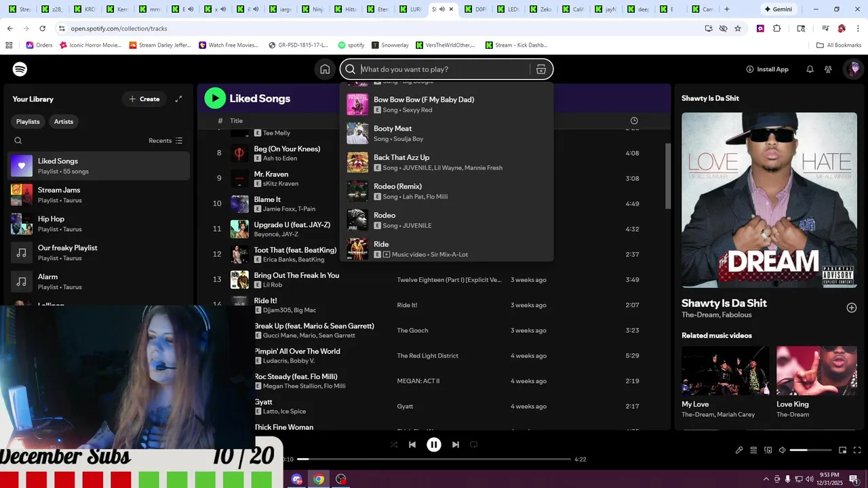Image resolution: width=868 pixels, height=488 pixels.
Task: Add Shawty Is Da Shit to Liked Songs
Action: click(x=852, y=308)
